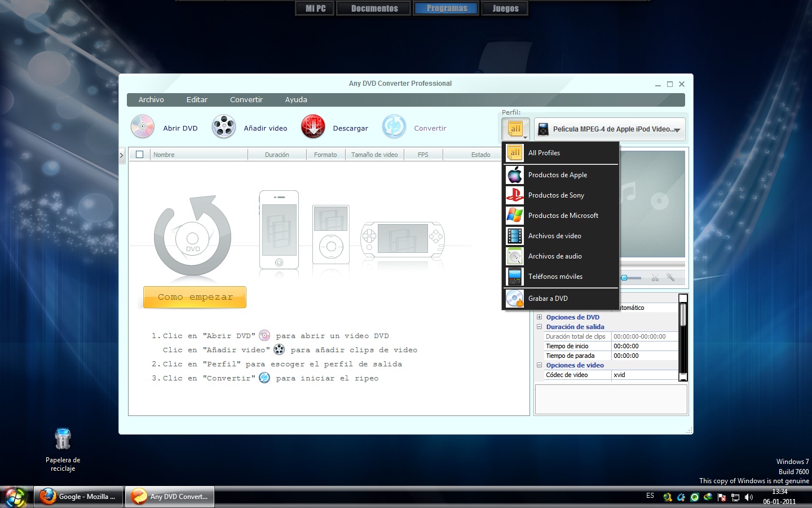Choose Productos de Microsoft menu entry
This screenshot has width=812, height=508.
(561, 216)
